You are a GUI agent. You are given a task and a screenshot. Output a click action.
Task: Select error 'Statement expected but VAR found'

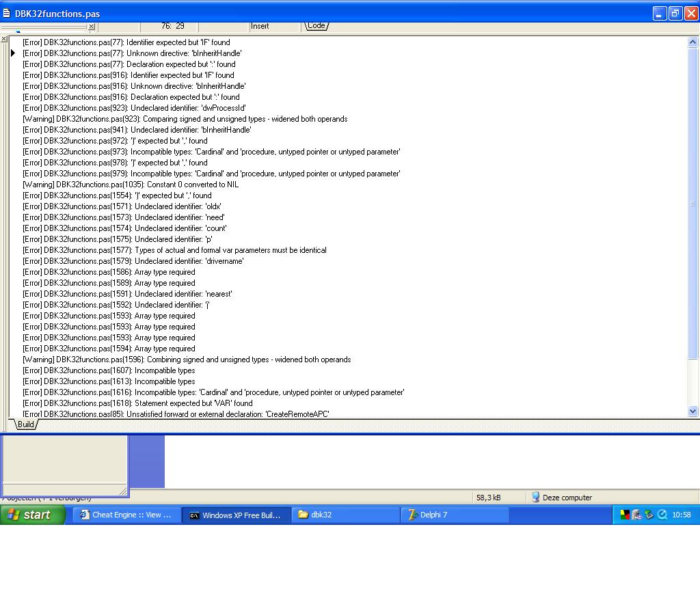(137, 403)
